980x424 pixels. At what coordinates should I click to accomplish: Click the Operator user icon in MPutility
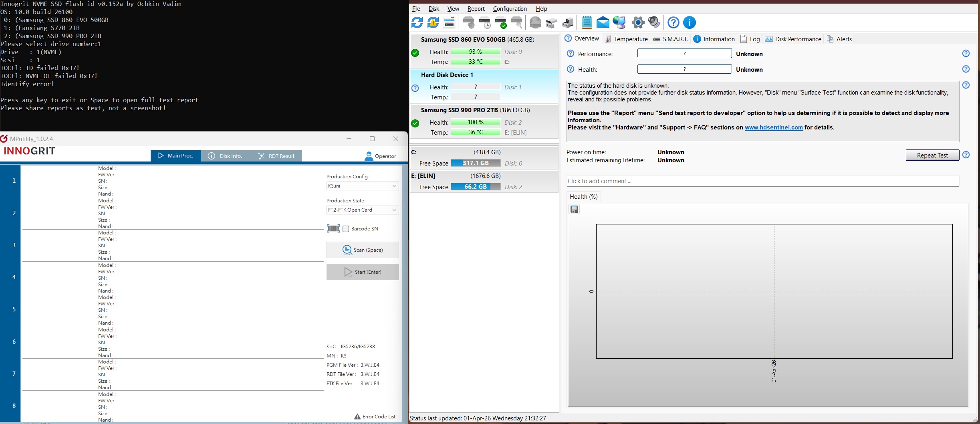tap(369, 156)
